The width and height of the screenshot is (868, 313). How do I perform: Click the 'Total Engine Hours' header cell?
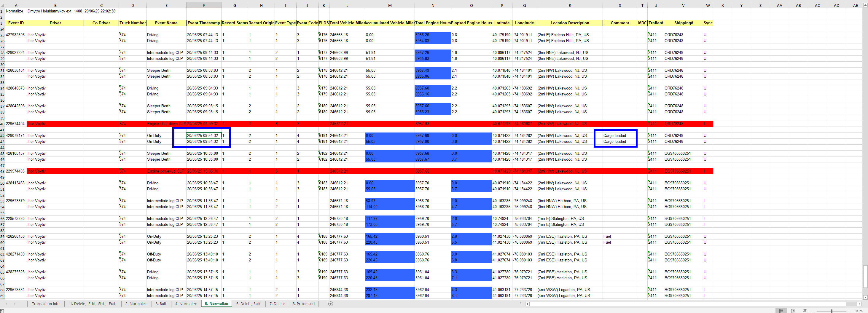click(433, 23)
